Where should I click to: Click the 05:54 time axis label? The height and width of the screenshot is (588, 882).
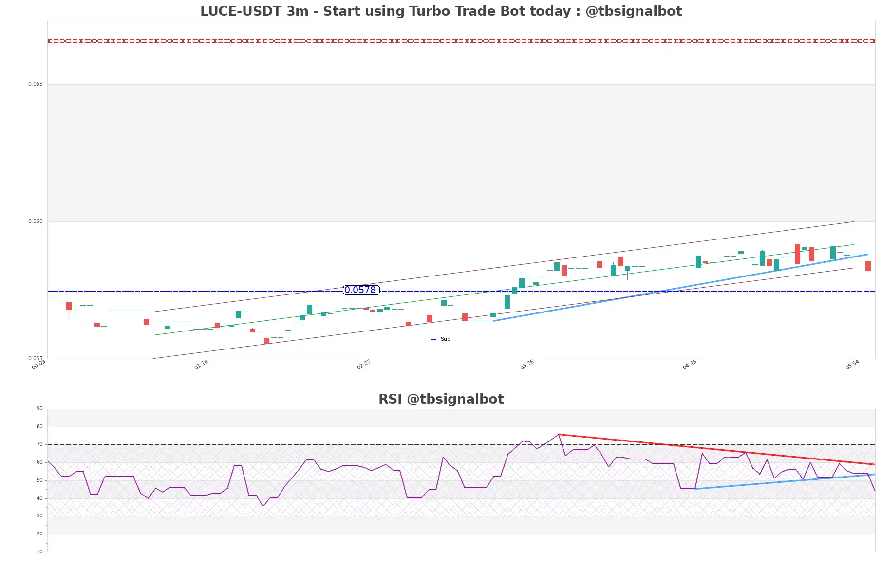[852, 365]
